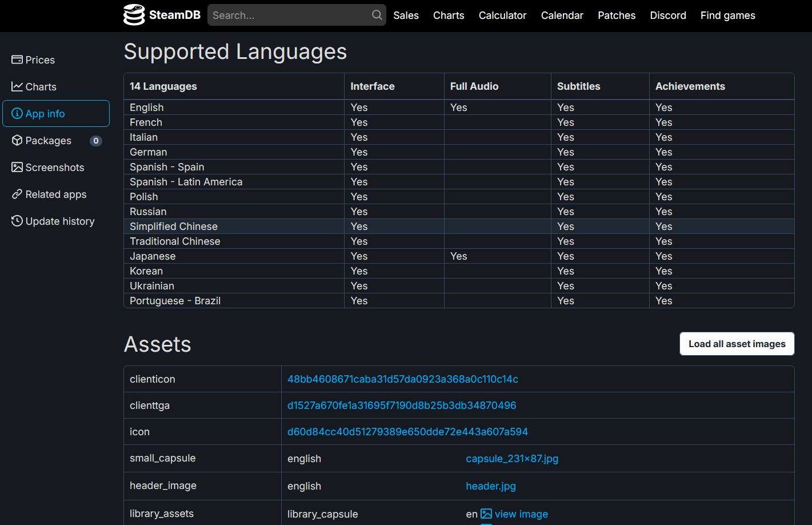Open Screenshots via the picture icon

[x=17, y=167]
